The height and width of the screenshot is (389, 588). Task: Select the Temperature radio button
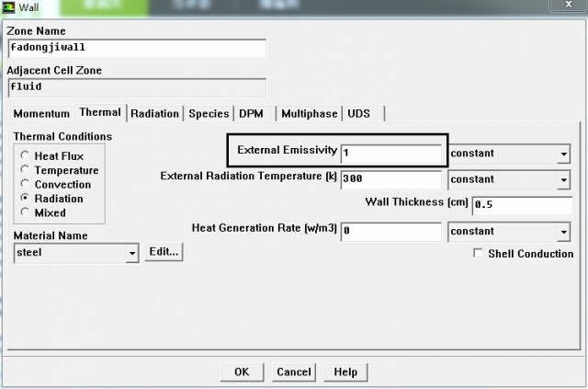tap(26, 170)
